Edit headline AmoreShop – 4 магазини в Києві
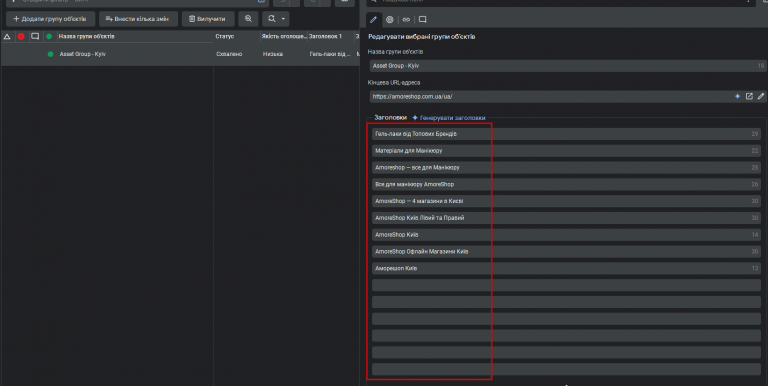 tap(566, 201)
